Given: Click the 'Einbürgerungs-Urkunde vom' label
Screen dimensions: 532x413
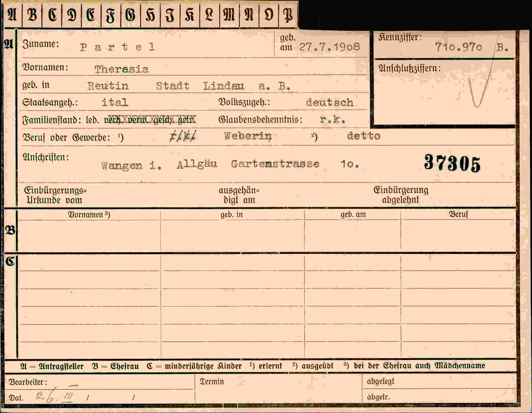Looking at the screenshot, I should tap(55, 195).
